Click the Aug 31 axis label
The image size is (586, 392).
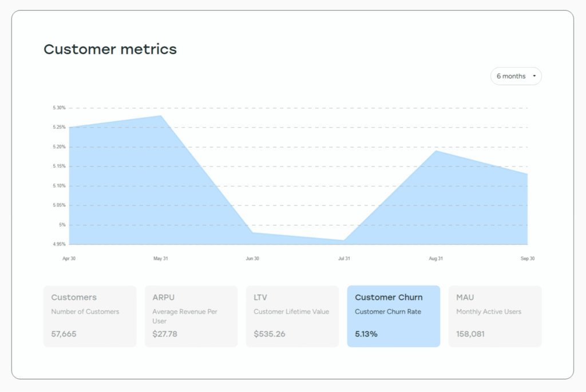click(435, 258)
